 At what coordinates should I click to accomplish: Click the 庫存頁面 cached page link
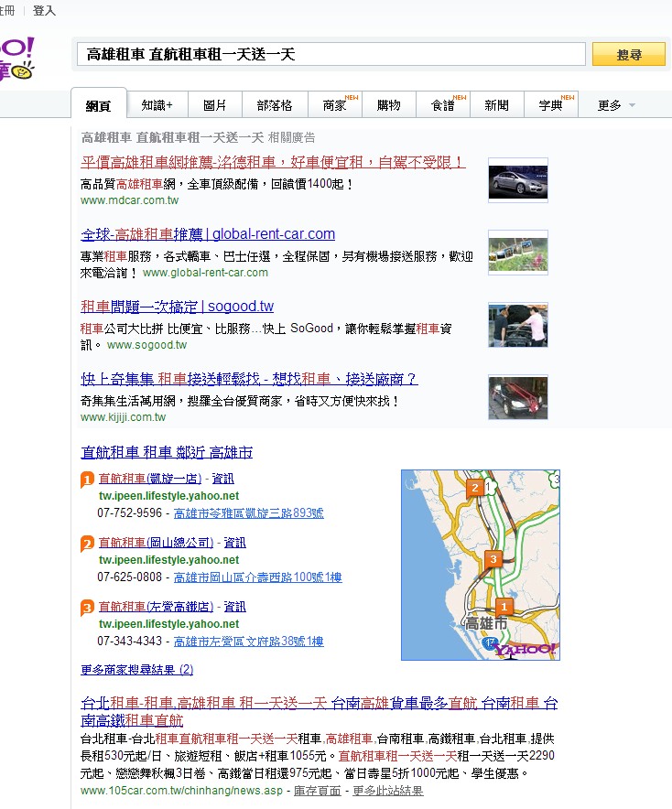point(317,791)
